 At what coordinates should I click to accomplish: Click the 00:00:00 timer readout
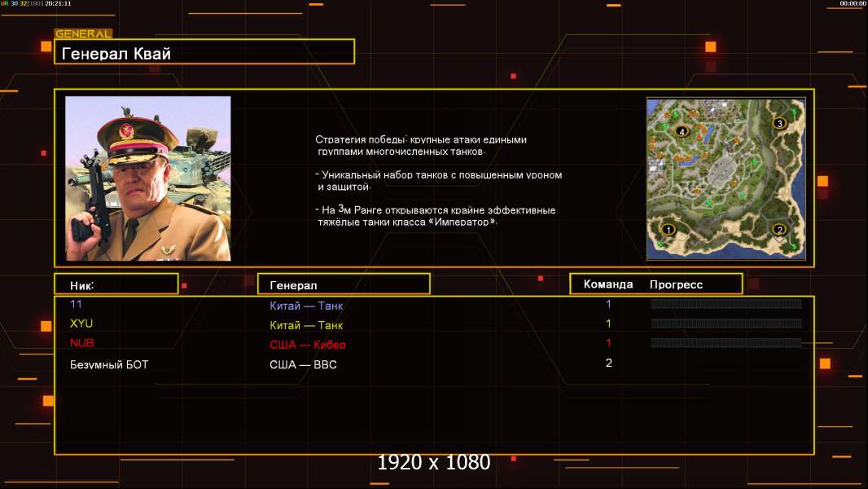click(x=853, y=3)
